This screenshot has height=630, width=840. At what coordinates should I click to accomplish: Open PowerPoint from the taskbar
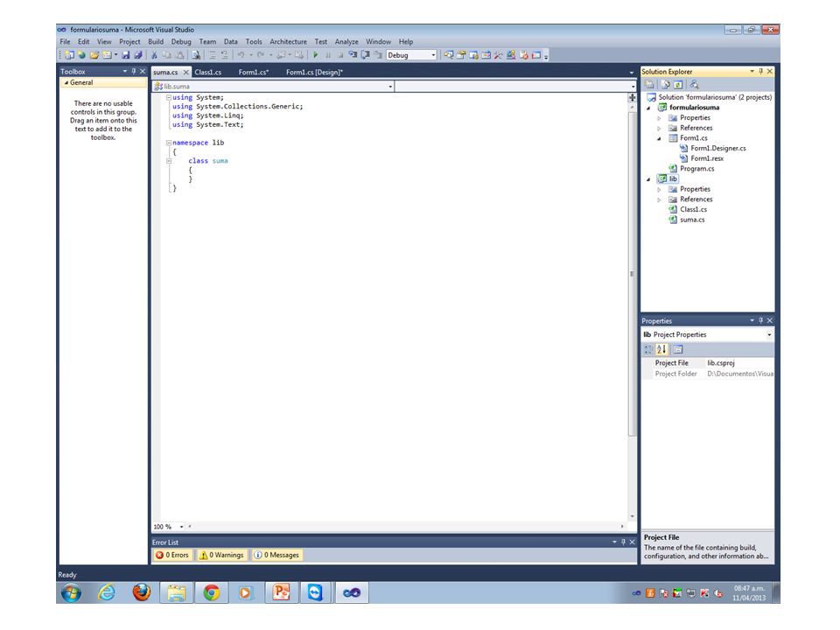[x=282, y=592]
